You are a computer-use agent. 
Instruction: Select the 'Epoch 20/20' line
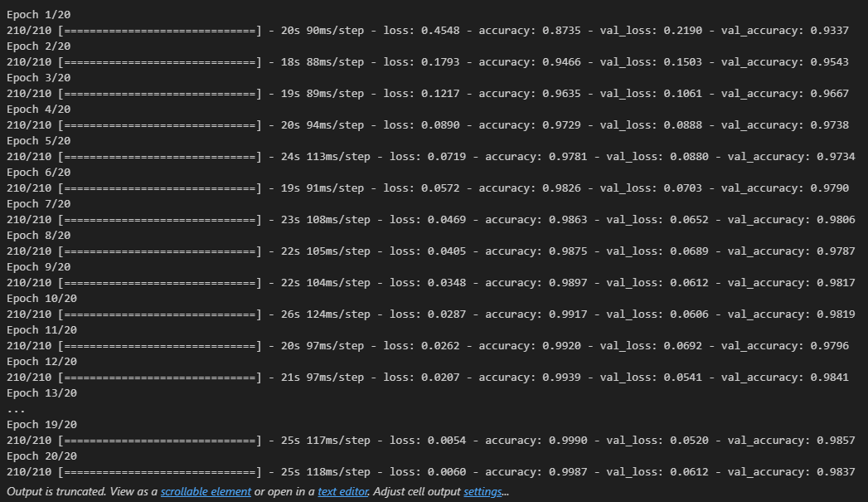point(42,456)
